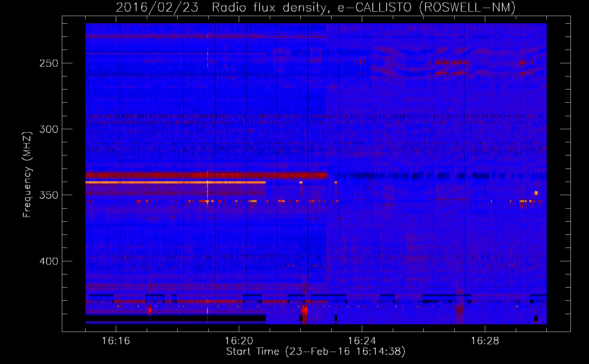Click the 16:20 time tick label
This screenshot has height=364, width=589.
[x=239, y=341]
